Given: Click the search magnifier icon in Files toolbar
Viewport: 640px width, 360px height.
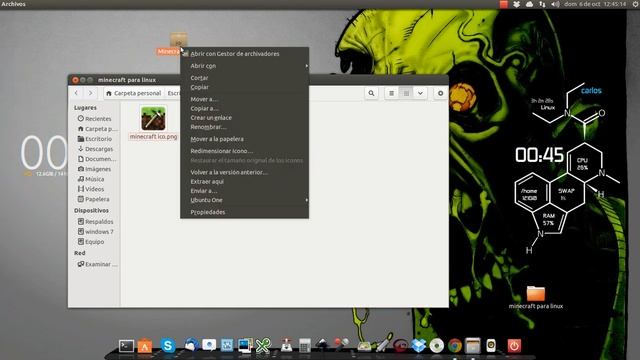Looking at the screenshot, I should 371,93.
